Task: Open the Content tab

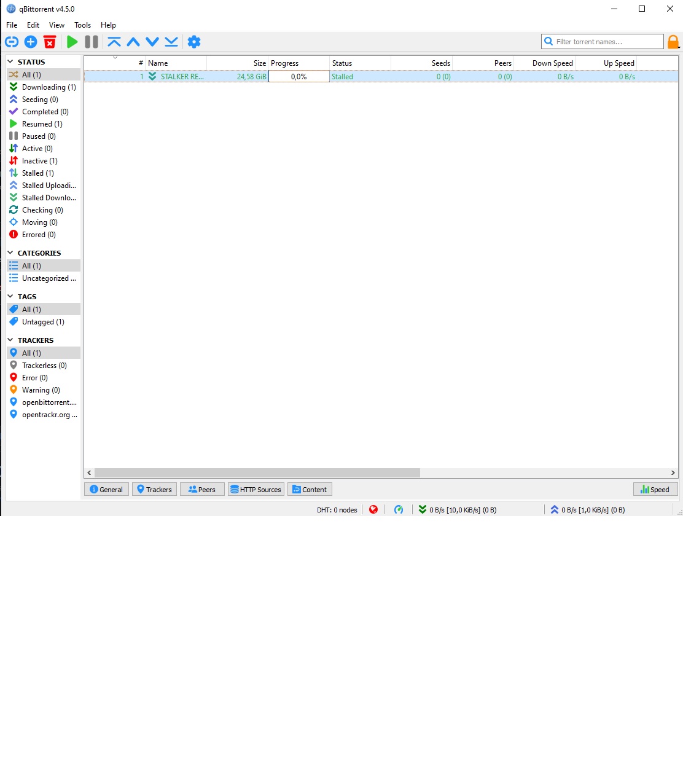Action: (x=309, y=489)
